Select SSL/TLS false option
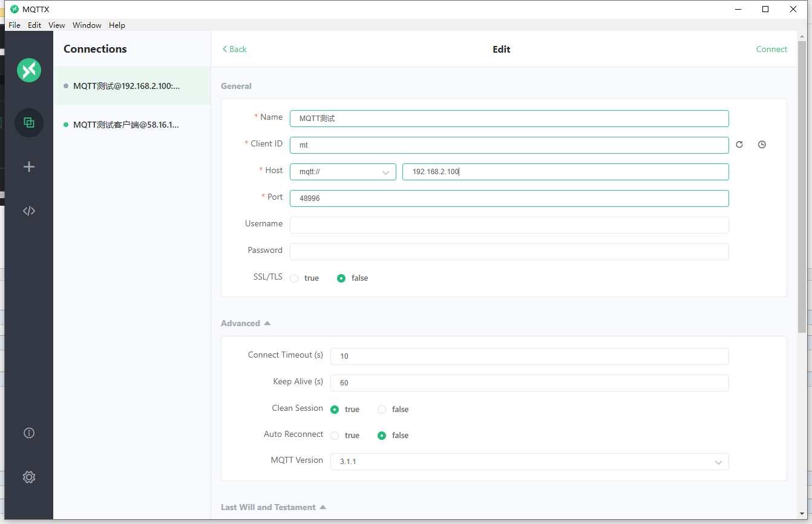Screen dimensions: 812x524 tap(353, 278)
